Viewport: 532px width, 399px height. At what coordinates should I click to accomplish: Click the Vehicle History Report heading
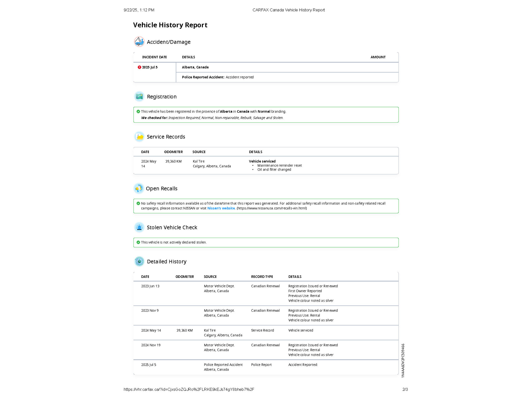coord(170,25)
